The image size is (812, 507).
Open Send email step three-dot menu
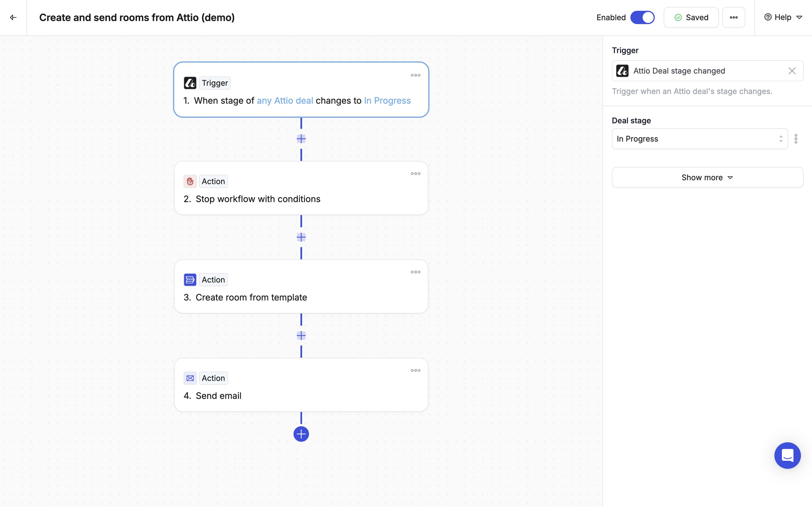tap(415, 371)
